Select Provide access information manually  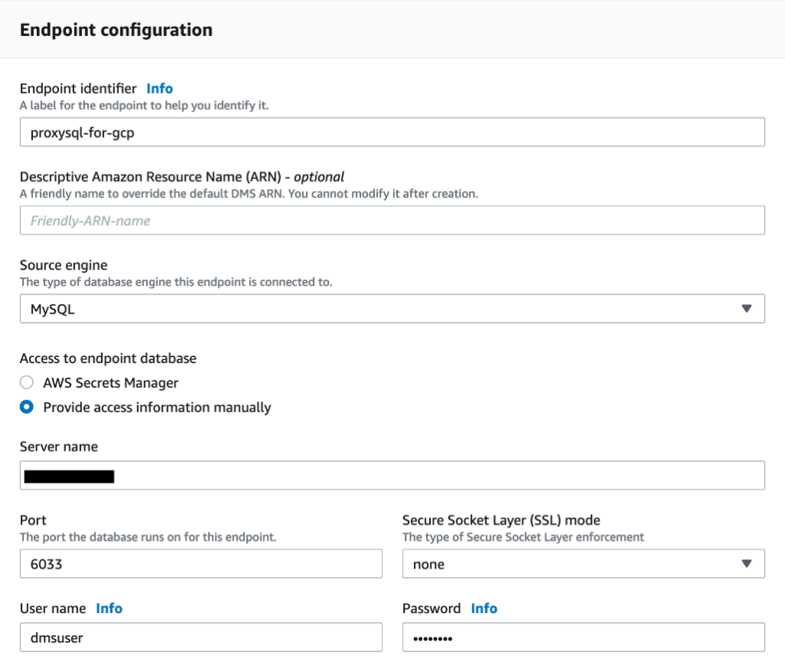pos(27,408)
